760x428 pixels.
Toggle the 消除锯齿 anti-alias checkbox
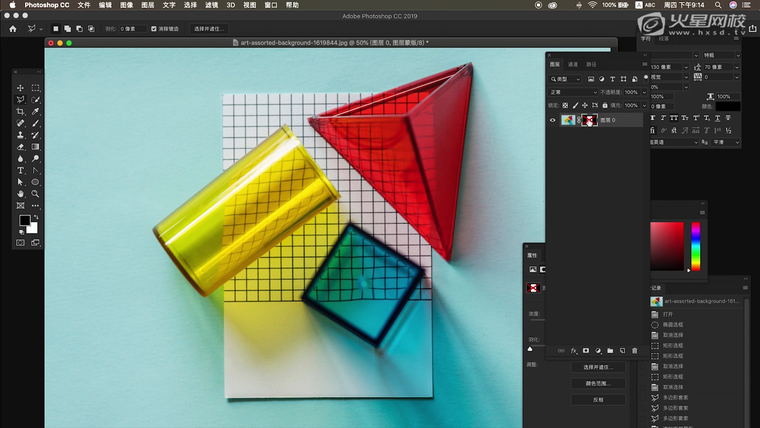click(153, 29)
